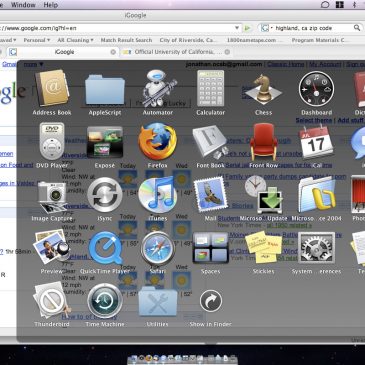365x365 pixels.
Task: Launch Front Row red chair icon
Action: point(263,142)
